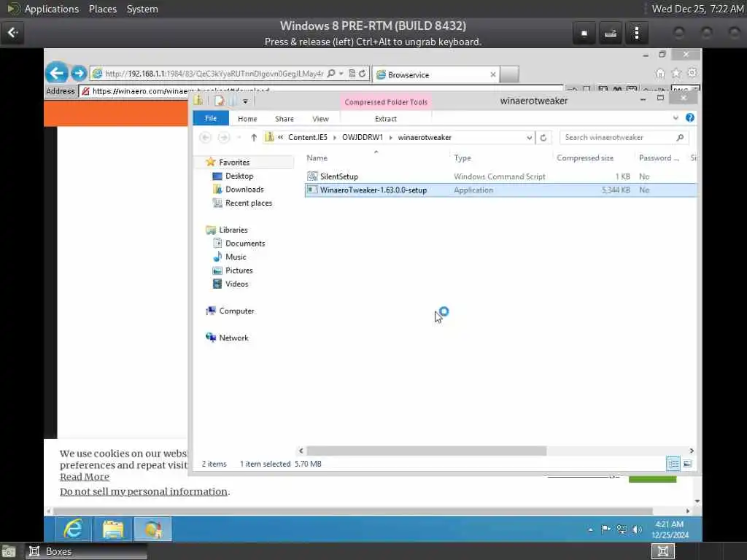
Task: Open a new Internet Explorer tab
Action: [509, 74]
